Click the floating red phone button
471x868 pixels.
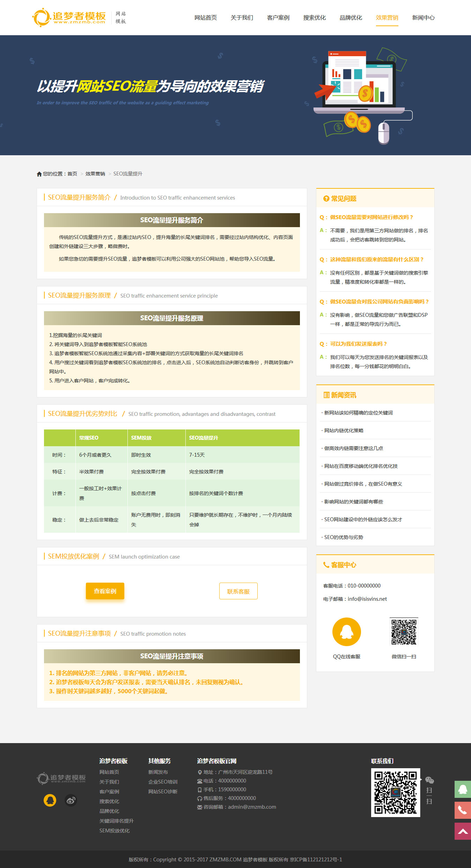click(x=463, y=810)
